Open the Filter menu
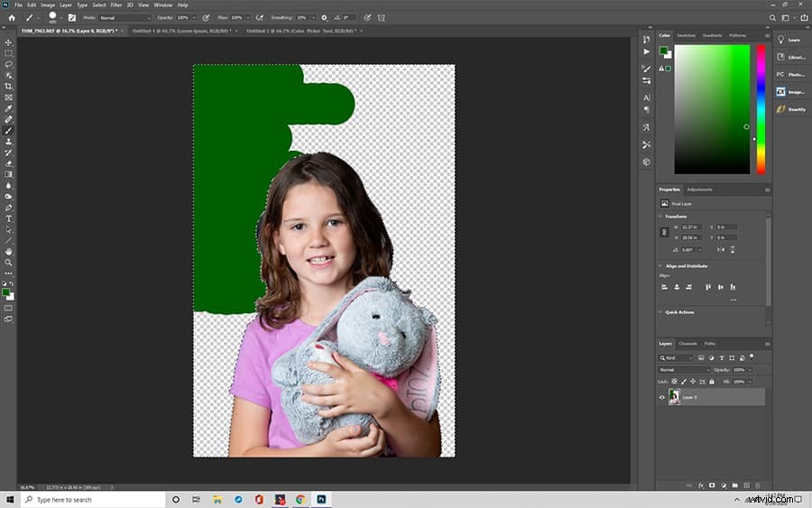 [116, 5]
